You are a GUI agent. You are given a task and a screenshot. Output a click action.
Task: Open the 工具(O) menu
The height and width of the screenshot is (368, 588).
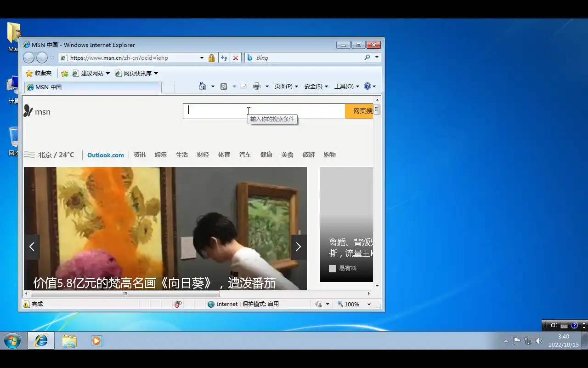point(346,86)
